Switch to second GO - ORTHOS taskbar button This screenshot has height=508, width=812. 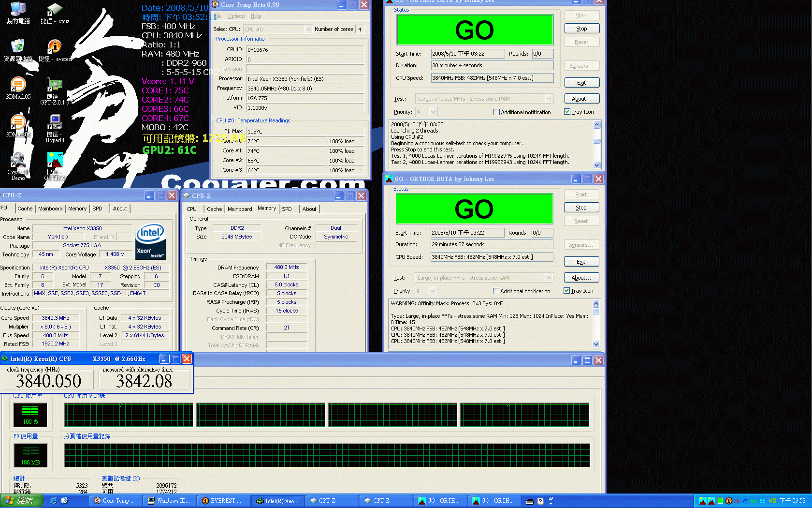click(x=494, y=501)
